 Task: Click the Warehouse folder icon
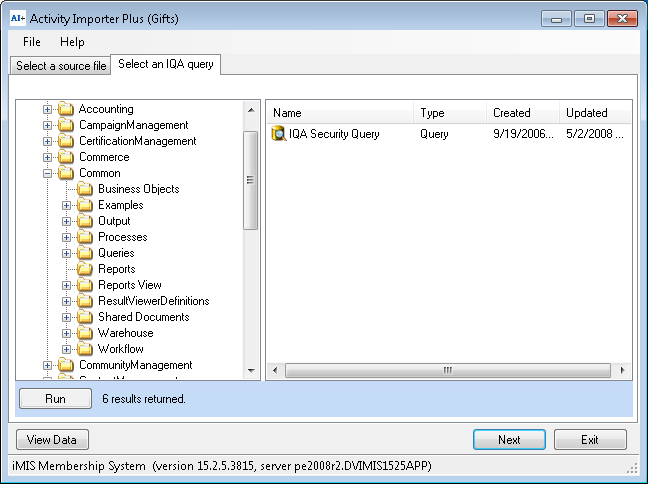click(86, 333)
